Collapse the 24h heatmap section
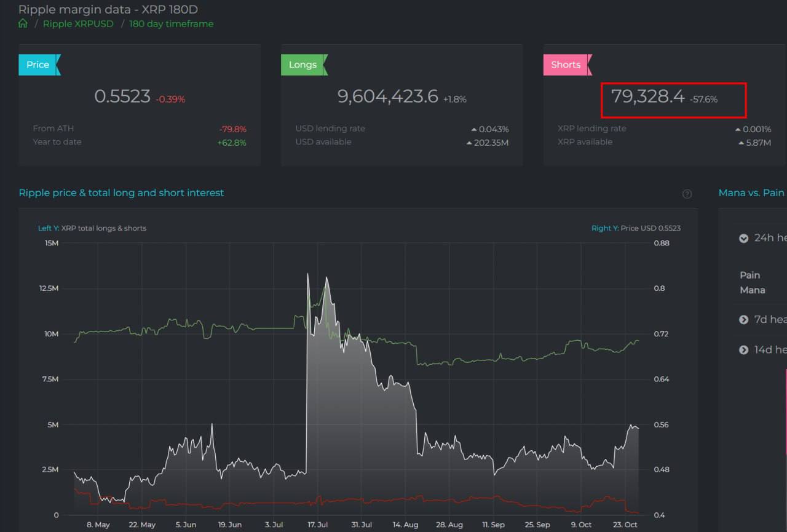Viewport: 787px width, 532px height. [x=743, y=238]
